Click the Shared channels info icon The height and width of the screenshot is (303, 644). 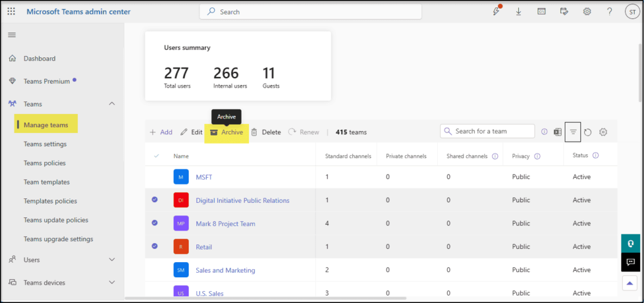coord(495,156)
